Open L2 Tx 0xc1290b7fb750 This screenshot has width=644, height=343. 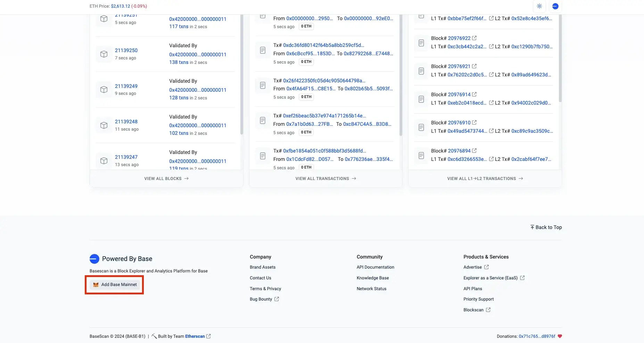tap(532, 47)
